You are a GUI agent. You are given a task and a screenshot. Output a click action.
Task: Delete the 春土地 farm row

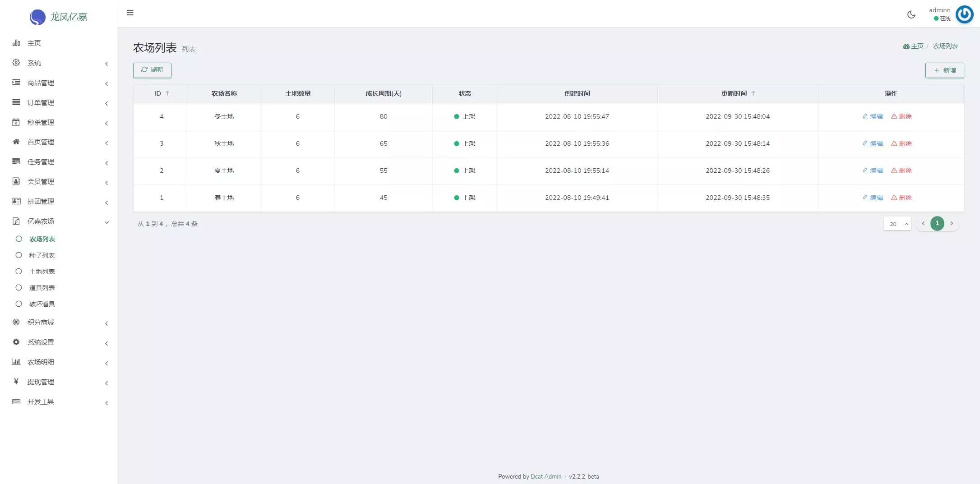pos(901,198)
